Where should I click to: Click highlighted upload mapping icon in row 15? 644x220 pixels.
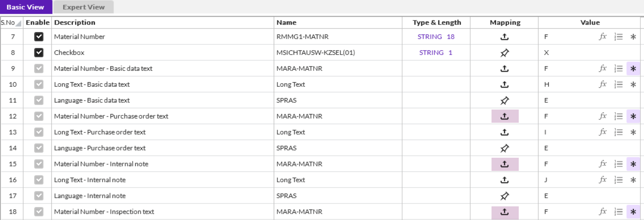pos(505,164)
